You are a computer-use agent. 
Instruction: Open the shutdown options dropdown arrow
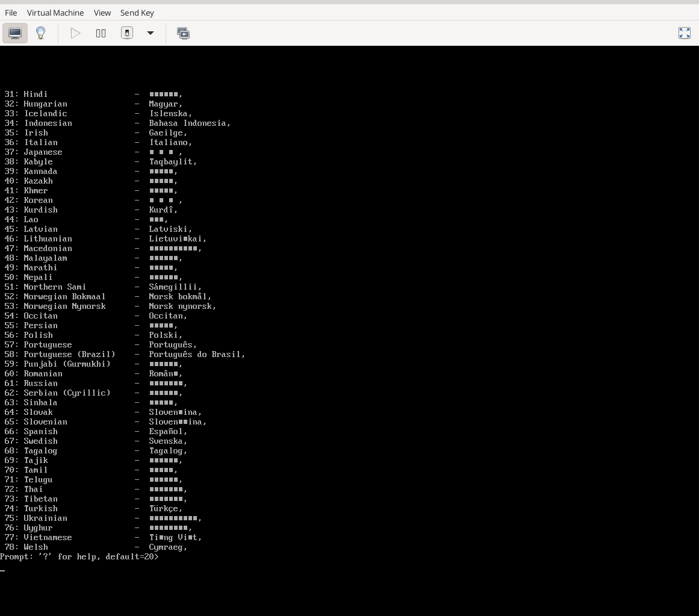point(151,33)
